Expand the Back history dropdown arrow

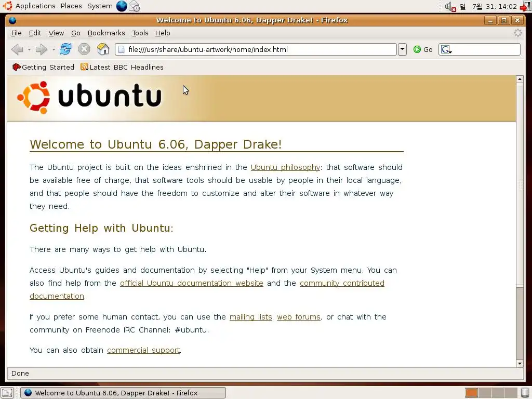[29, 49]
